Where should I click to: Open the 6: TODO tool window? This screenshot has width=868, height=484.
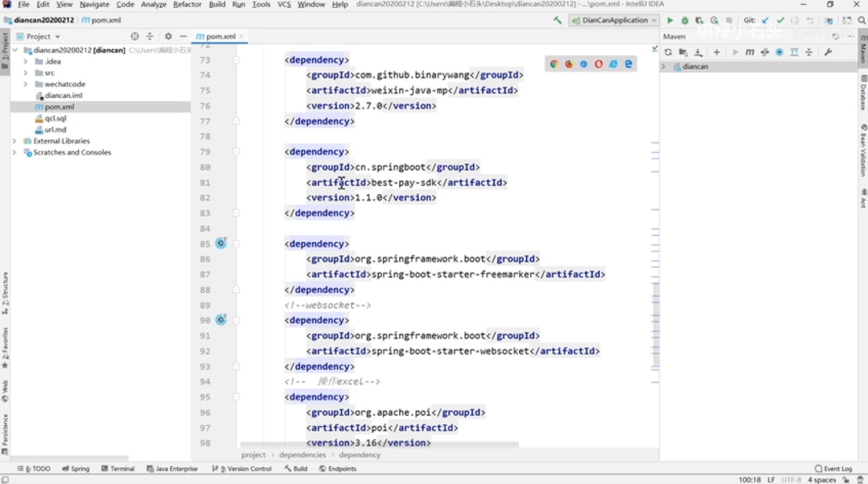point(34,469)
